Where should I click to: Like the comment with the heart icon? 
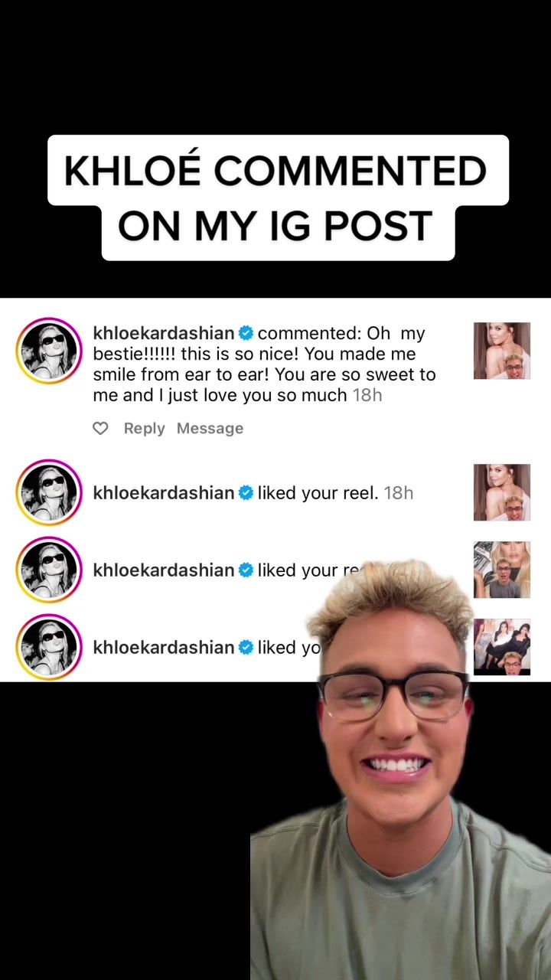(x=100, y=429)
